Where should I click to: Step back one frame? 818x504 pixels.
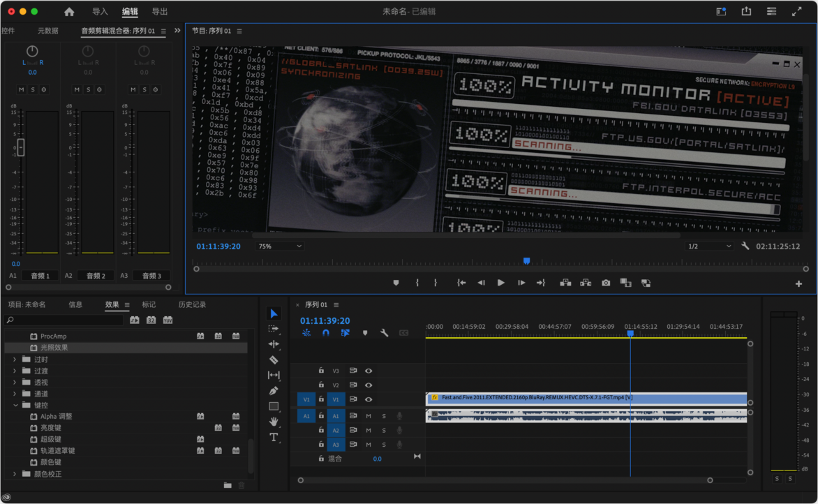pos(481,283)
